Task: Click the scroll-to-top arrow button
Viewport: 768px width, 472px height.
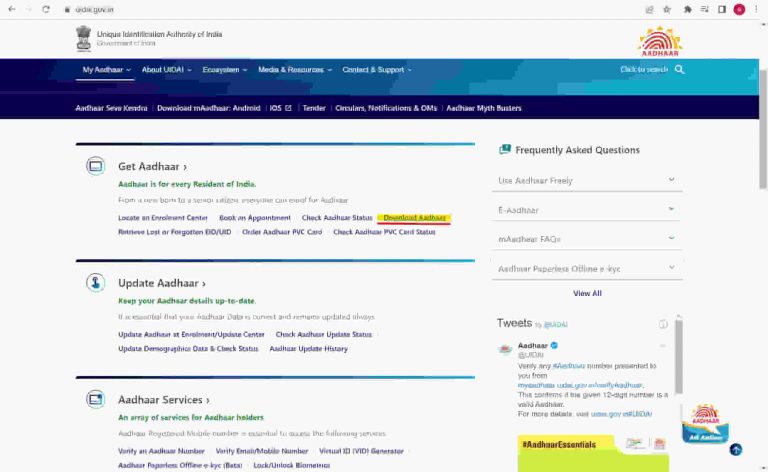Action: point(736,450)
